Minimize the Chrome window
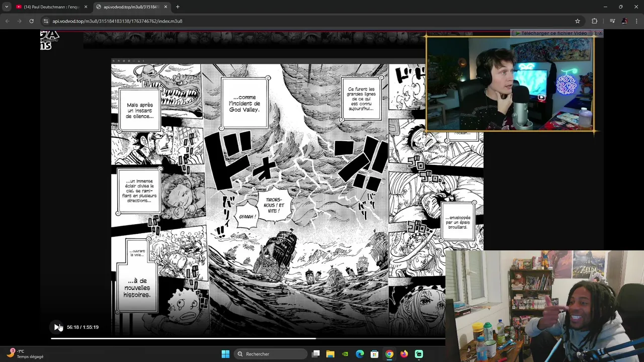 click(x=605, y=7)
